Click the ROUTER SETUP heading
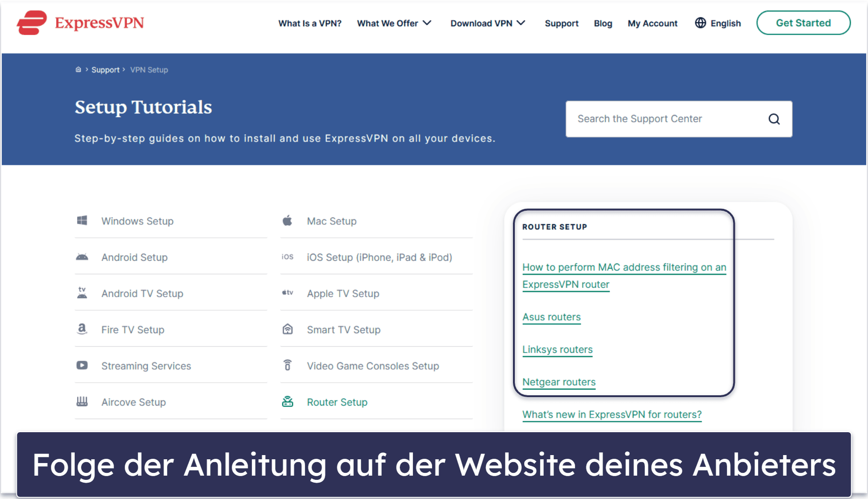 pyautogui.click(x=555, y=227)
